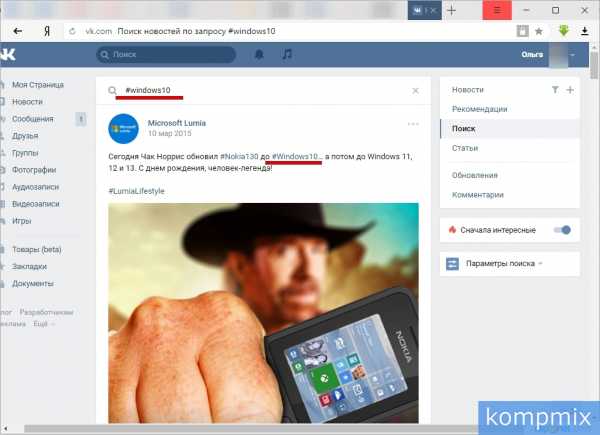Reload page with refresh icon

pyautogui.click(x=72, y=31)
